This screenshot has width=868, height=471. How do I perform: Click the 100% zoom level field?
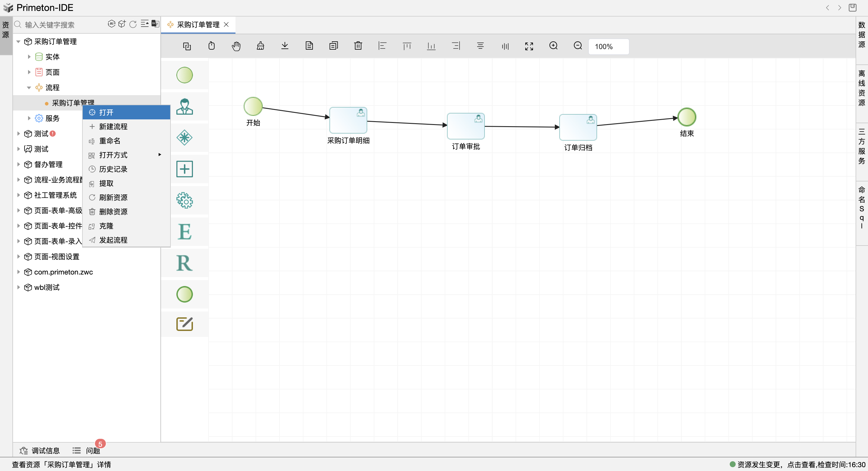pos(608,46)
